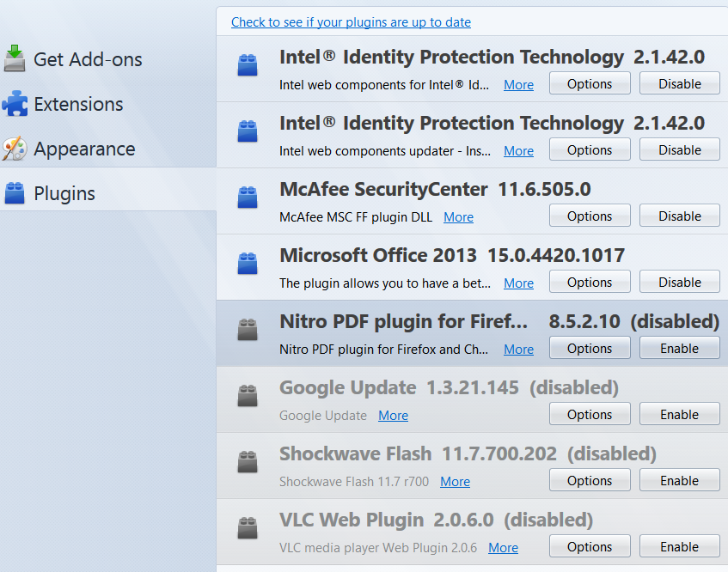This screenshot has width=728, height=572.
Task: Click the description 'Shockwave Flash 11.7 r700'
Action: pyautogui.click(x=354, y=482)
